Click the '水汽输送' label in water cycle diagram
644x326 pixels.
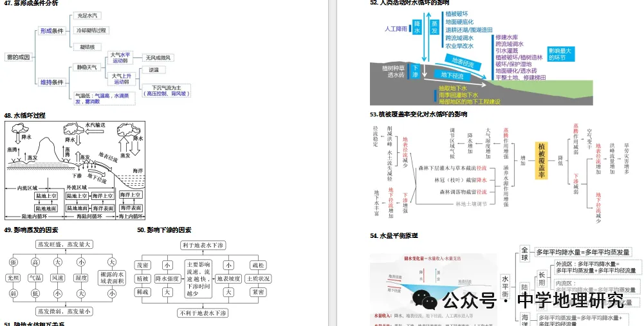[95, 125]
